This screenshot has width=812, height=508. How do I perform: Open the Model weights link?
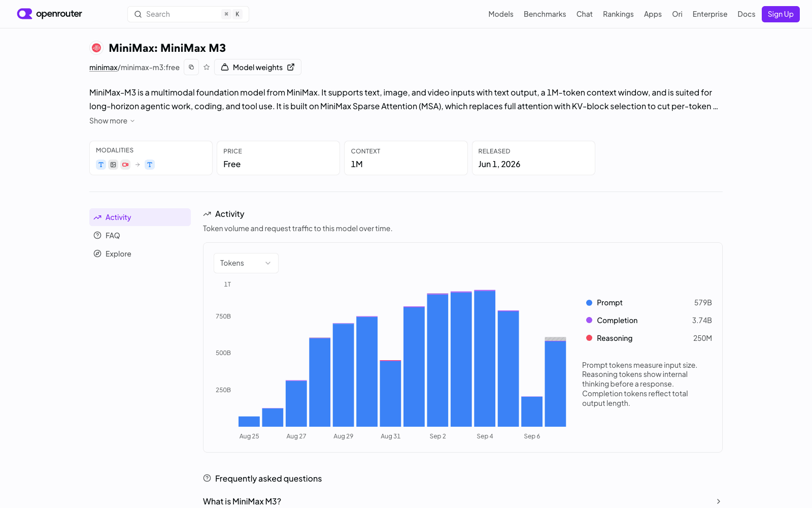pos(258,67)
